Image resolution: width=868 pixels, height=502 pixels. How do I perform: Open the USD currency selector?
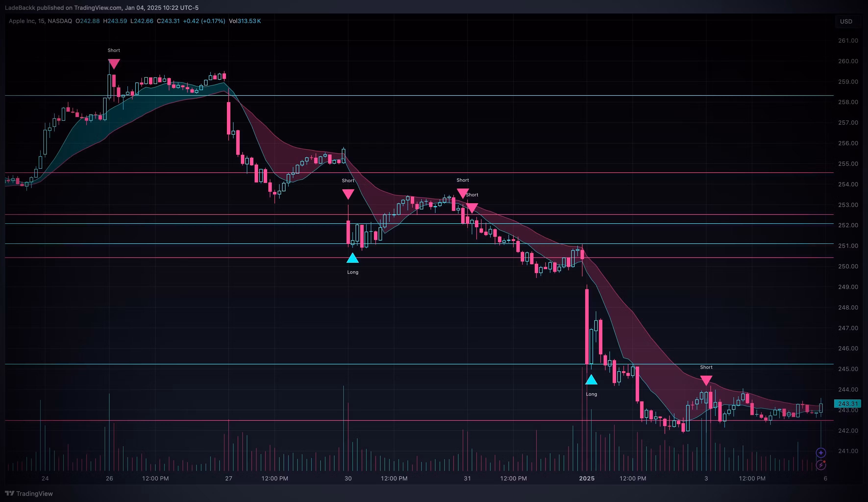click(x=846, y=21)
